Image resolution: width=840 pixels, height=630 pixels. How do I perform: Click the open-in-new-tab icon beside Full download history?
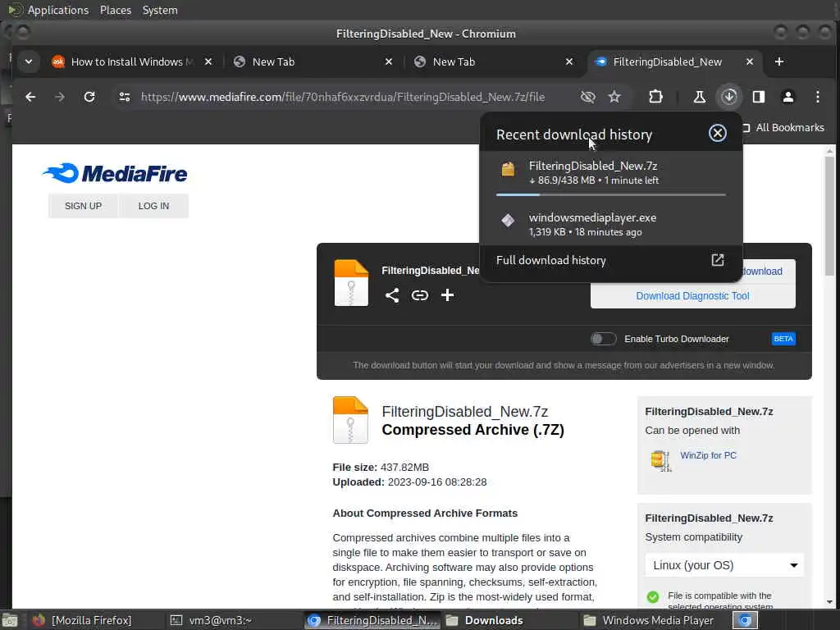[717, 260]
